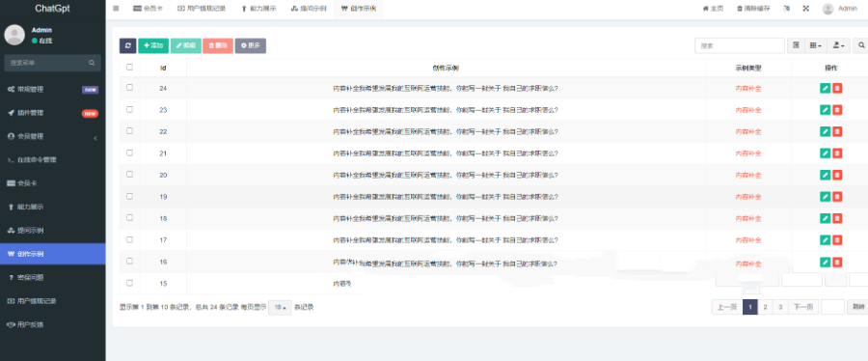
Task: Switch to the 用户提现记录 top tab
Action: coord(202,9)
